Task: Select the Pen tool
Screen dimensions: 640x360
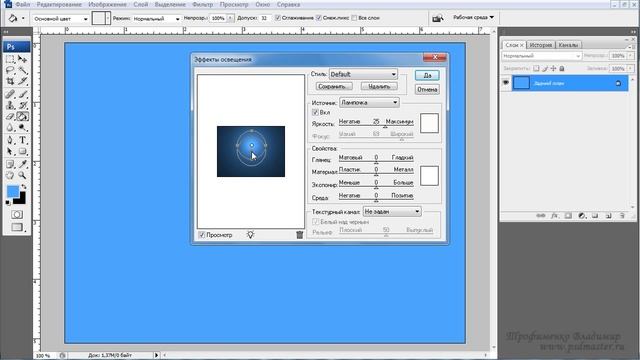Action: pyautogui.click(x=10, y=140)
